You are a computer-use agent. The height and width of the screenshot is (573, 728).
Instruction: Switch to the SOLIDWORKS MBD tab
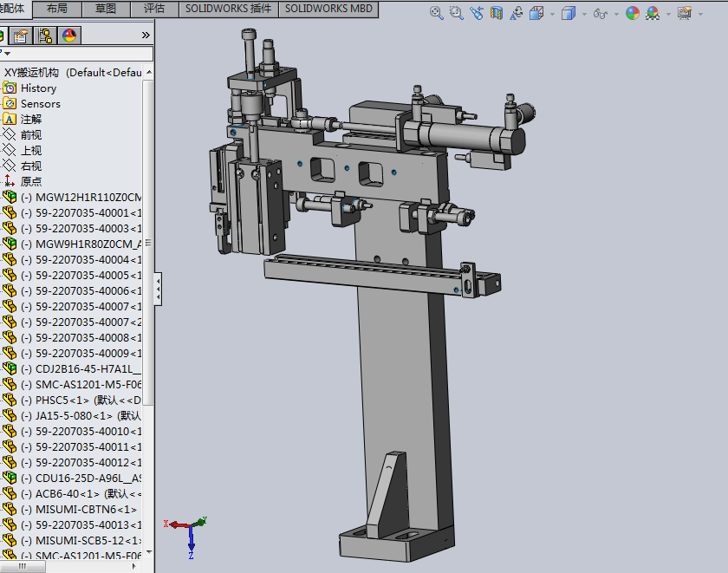[328, 9]
